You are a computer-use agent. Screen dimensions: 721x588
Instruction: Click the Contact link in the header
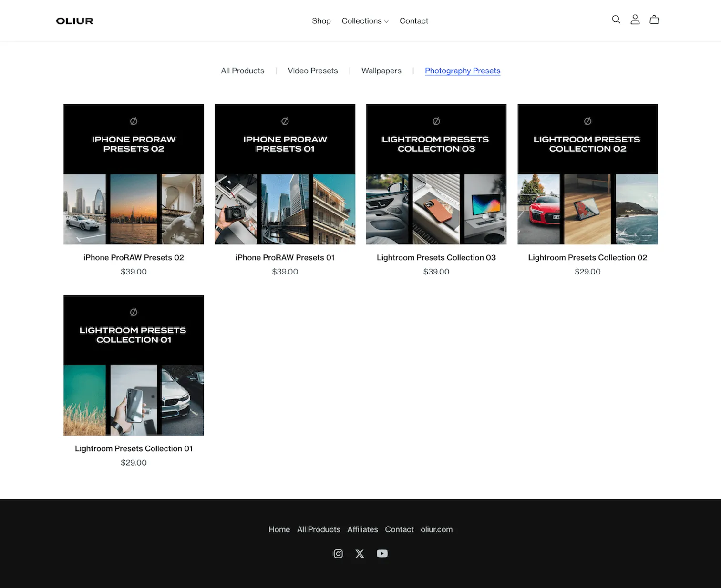413,21
